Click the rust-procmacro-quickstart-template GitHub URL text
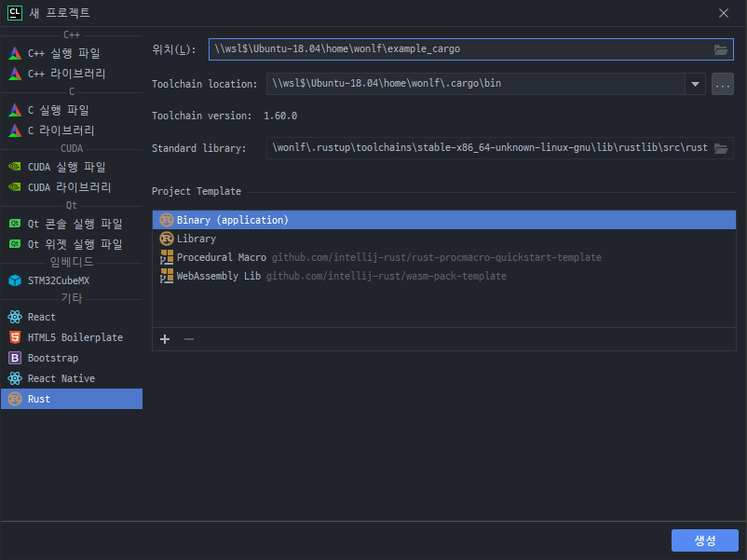747x560 pixels. tap(437, 257)
